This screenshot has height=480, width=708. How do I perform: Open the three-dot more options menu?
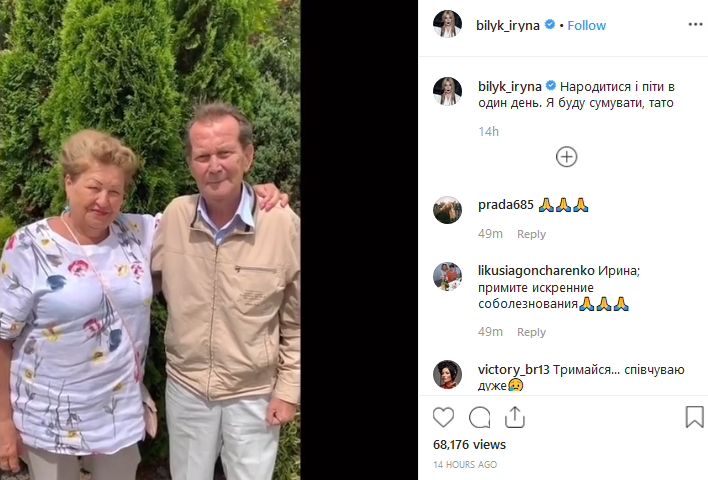point(695,24)
